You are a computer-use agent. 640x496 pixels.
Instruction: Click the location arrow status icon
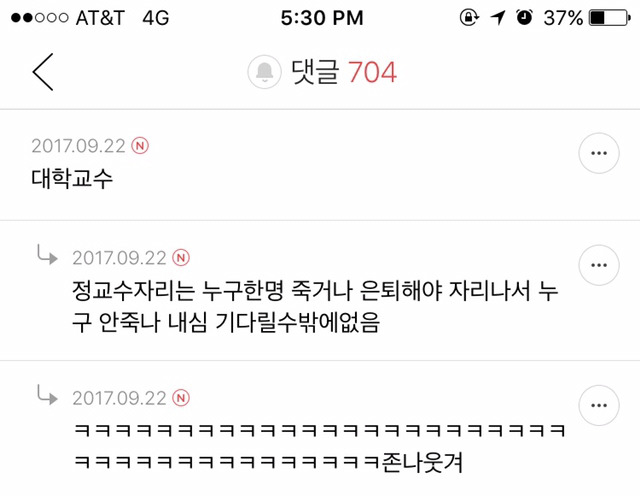(498, 18)
